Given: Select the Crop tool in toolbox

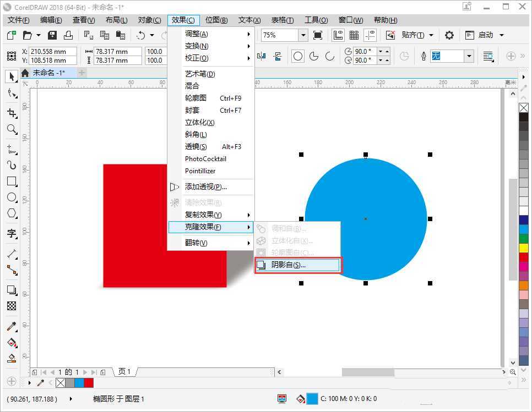Looking at the screenshot, I should coord(12,113).
